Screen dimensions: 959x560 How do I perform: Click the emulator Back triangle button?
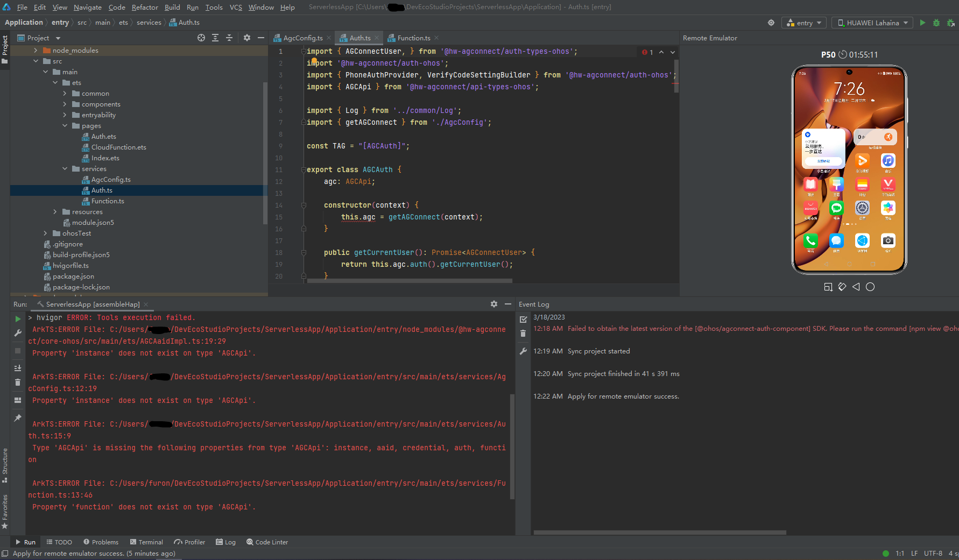[856, 287]
